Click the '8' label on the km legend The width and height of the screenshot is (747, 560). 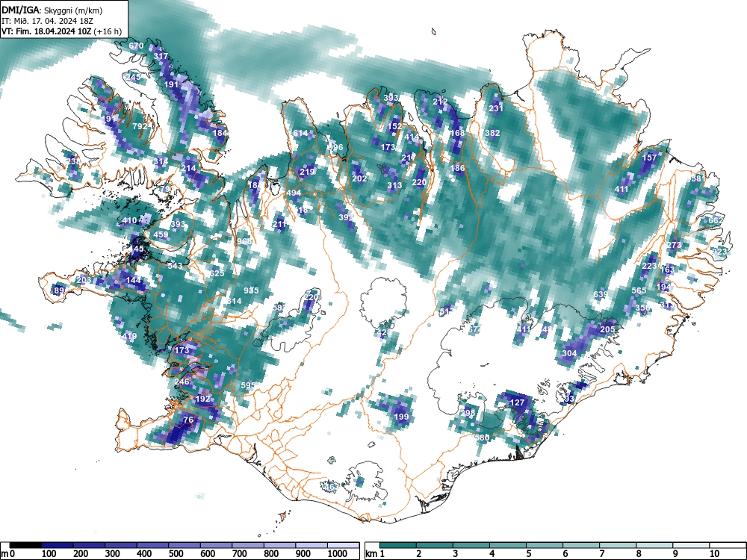tap(639, 554)
